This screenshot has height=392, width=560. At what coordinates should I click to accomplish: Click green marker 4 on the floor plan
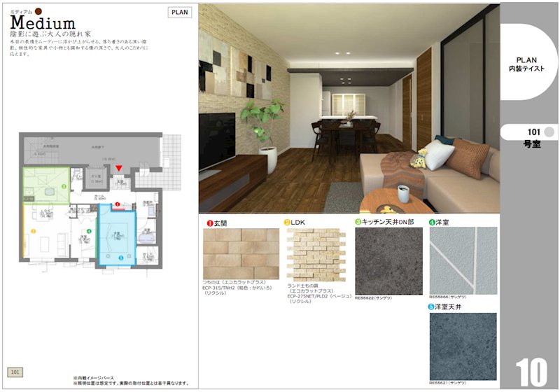pos(89,230)
